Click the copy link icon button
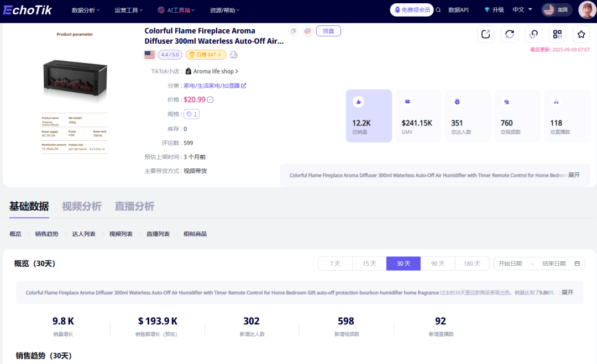The width and height of the screenshot is (597, 364). (533, 34)
